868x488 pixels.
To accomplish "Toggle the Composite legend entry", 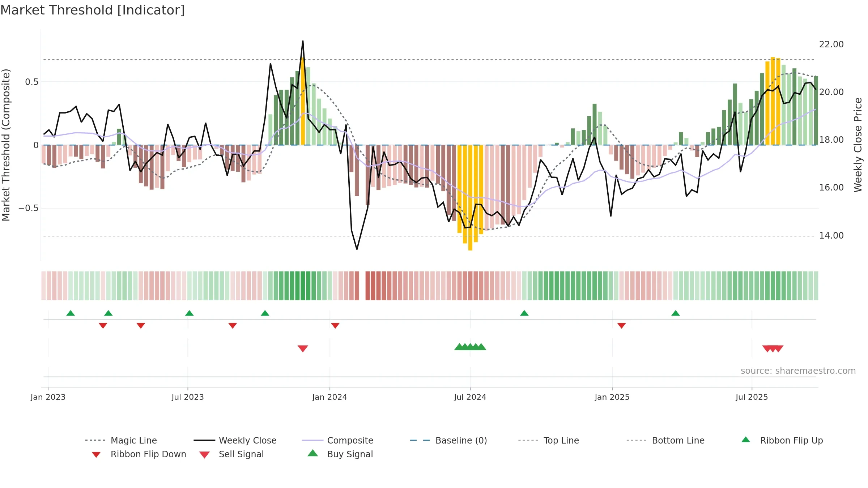I will pos(337,440).
